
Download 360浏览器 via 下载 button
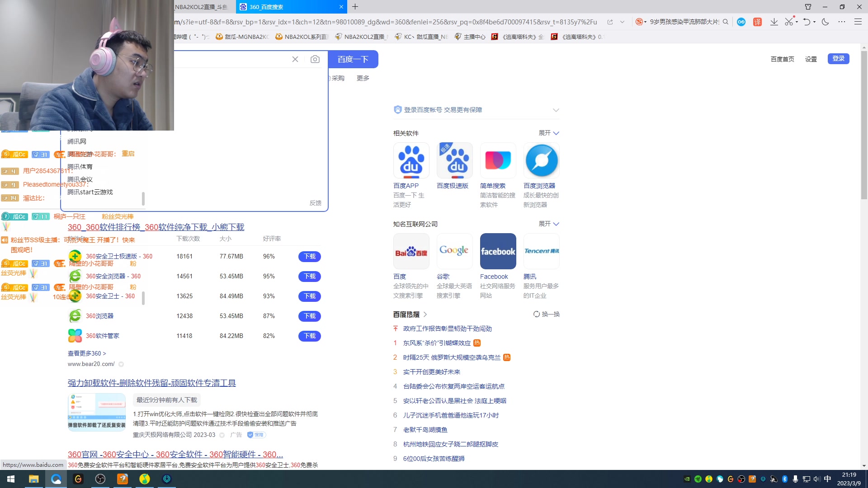(310, 316)
